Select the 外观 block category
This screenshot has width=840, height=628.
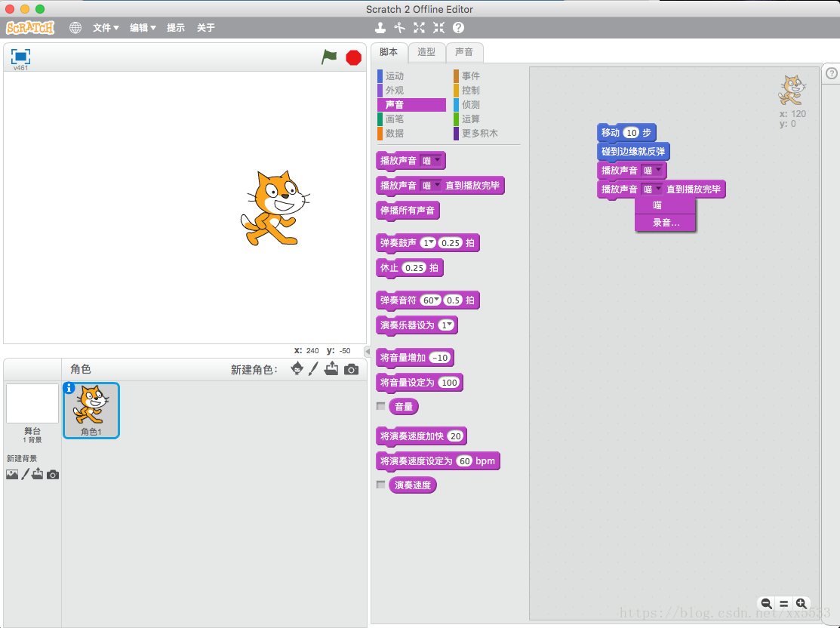(x=411, y=91)
